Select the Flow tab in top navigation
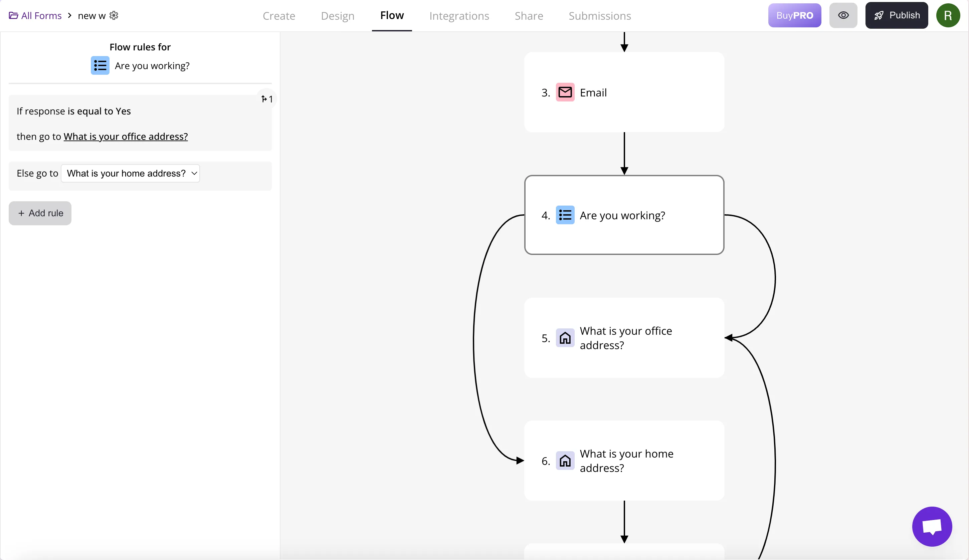 [x=392, y=15]
